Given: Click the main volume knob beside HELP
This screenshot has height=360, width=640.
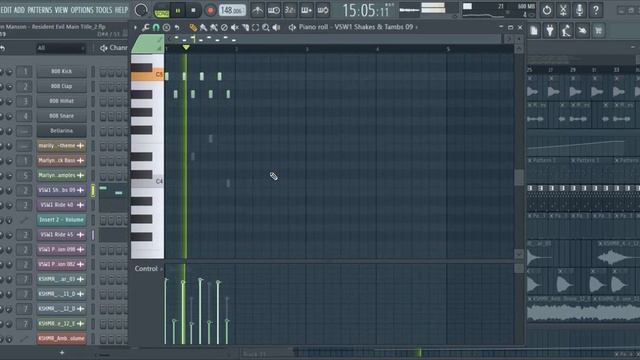Looking at the screenshot, I should coord(141,10).
